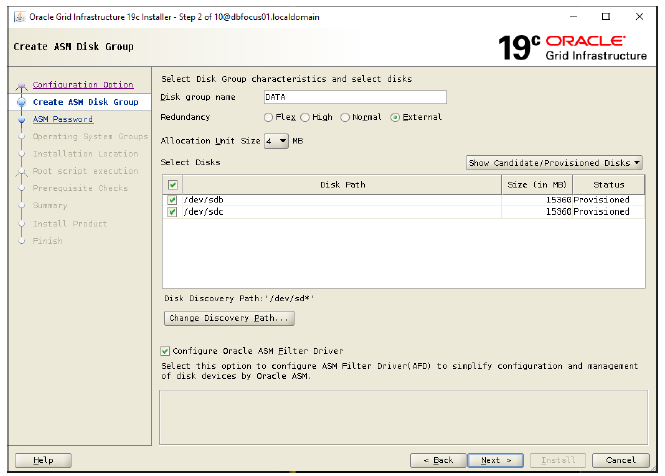The image size is (665, 476).
Task: Minimize the installer window
Action: point(573,17)
